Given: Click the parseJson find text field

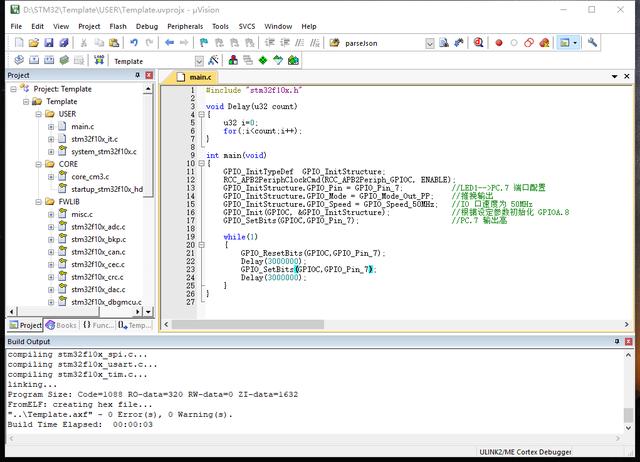Looking at the screenshot, I should click(x=384, y=43).
